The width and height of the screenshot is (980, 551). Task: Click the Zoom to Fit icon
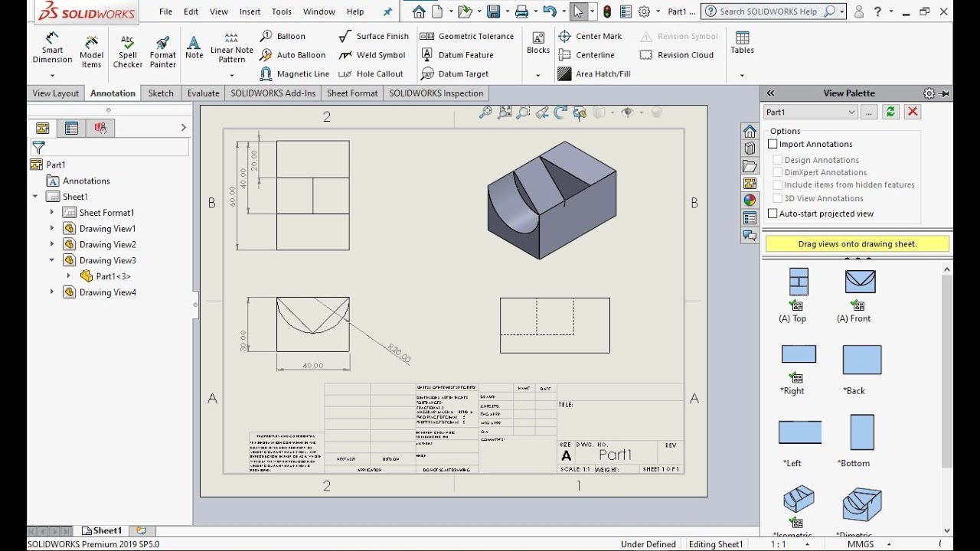tap(505, 112)
